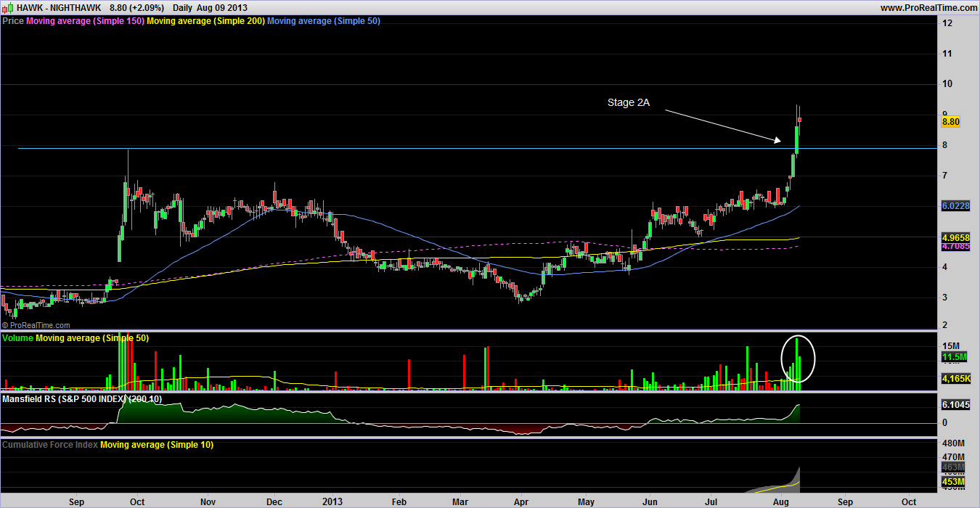980x508 pixels.
Task: Open Moving average (Simple 200) settings
Action: coord(205,21)
